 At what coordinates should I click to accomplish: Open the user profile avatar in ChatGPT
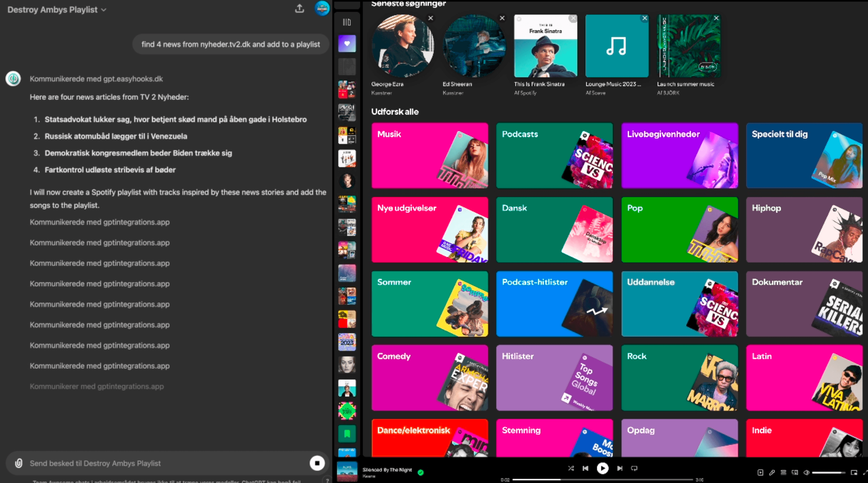pos(322,9)
